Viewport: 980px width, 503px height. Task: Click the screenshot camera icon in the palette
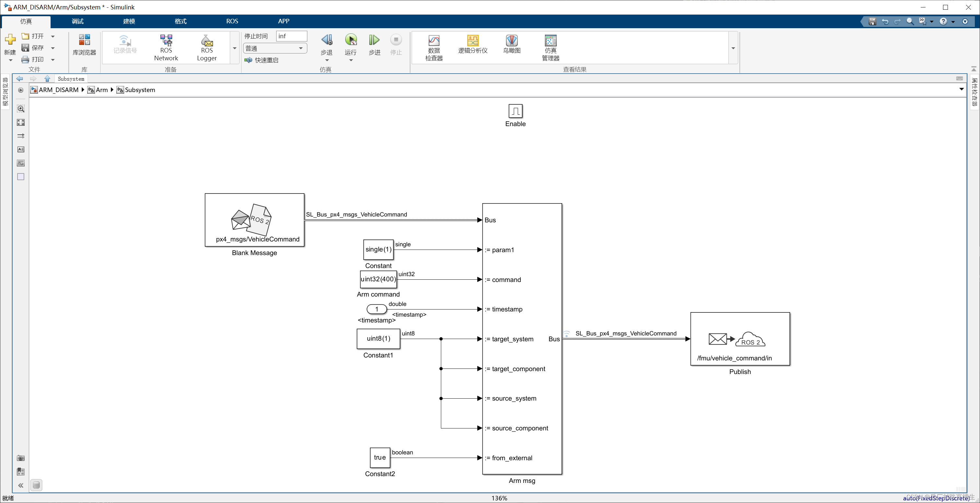(x=21, y=458)
